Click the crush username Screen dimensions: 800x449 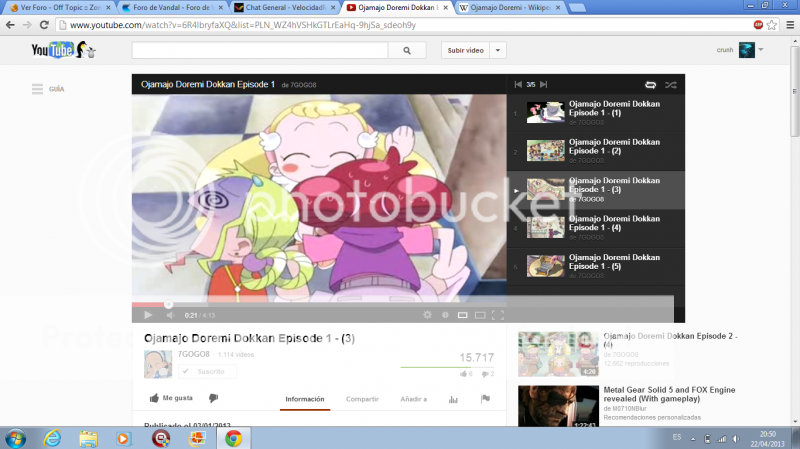[724, 49]
